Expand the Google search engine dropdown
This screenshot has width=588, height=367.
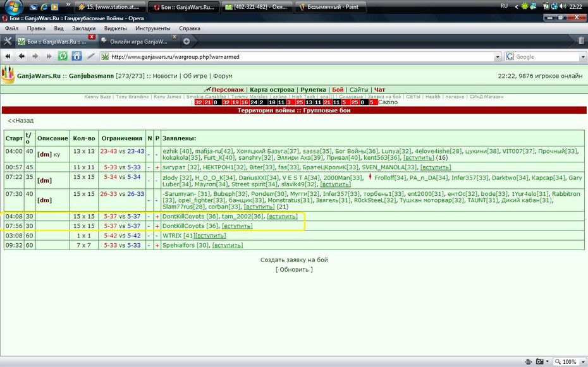tap(583, 57)
